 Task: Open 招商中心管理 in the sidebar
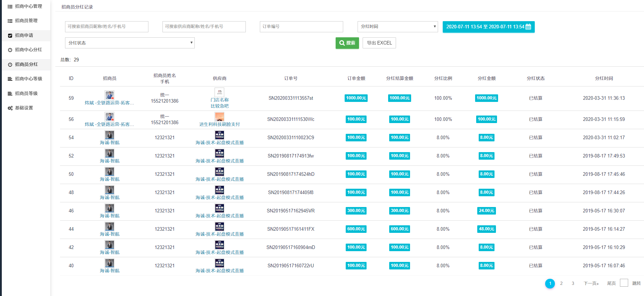28,6
